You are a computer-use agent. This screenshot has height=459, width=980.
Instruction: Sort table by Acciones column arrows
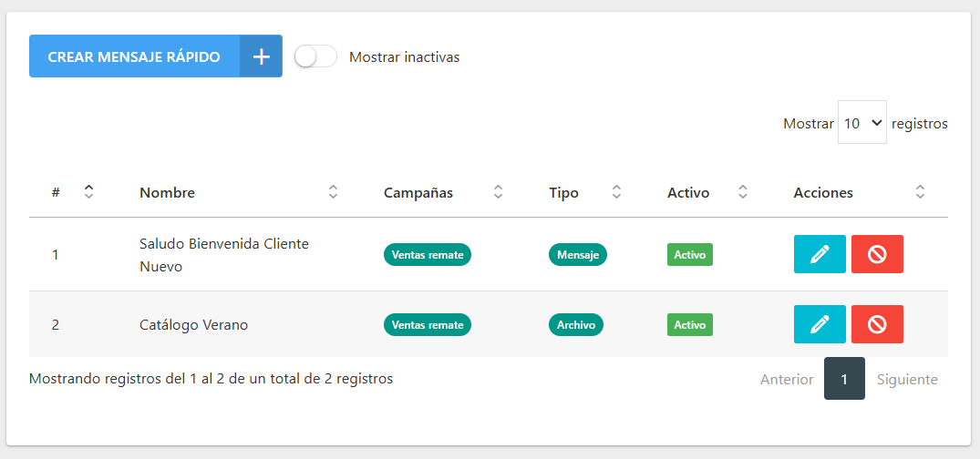pos(920,192)
